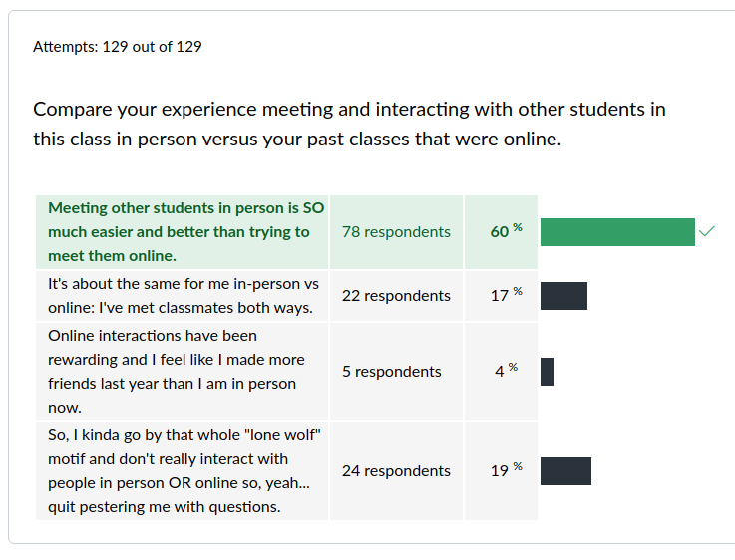
Task: Click the 'Attempts: 129 out of 129' text
Action: click(x=118, y=47)
